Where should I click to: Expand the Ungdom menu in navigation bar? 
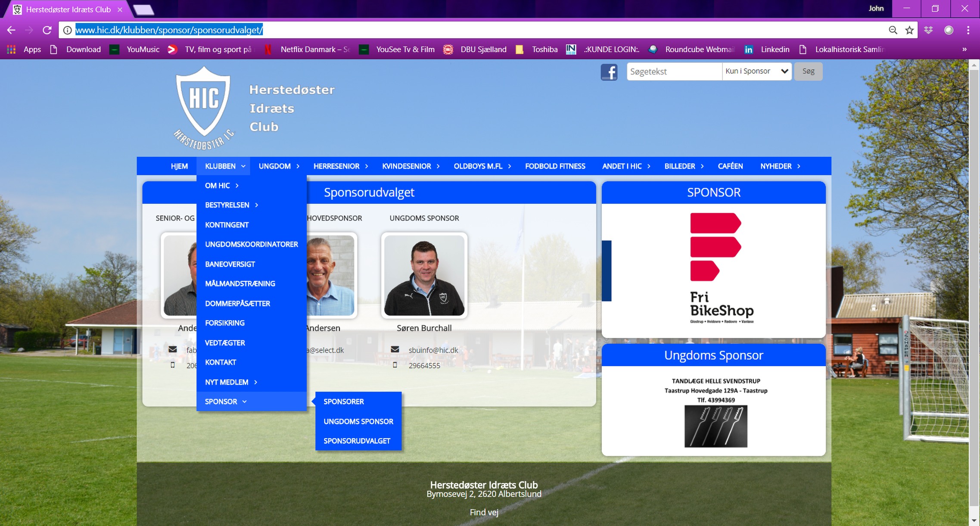[279, 166]
